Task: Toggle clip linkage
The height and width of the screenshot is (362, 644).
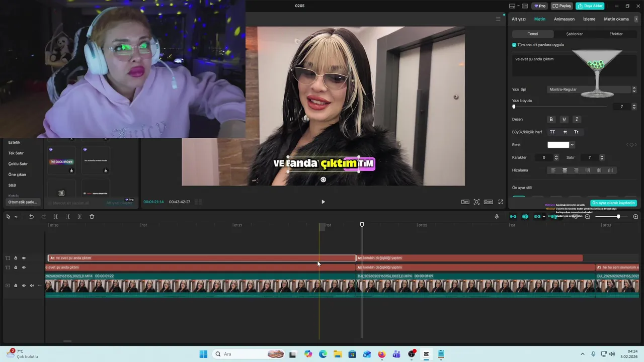Action: tap(537, 217)
